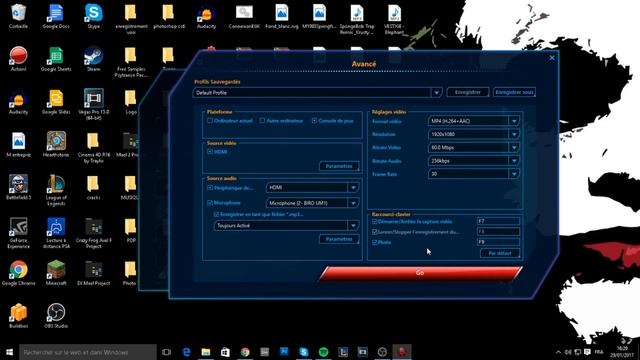Open the ConnexionEGK desktop file

tap(244, 16)
